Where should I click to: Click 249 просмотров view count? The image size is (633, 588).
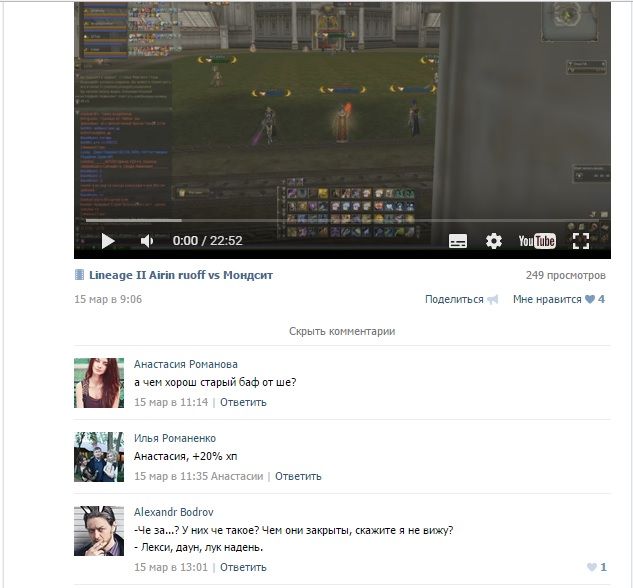566,275
